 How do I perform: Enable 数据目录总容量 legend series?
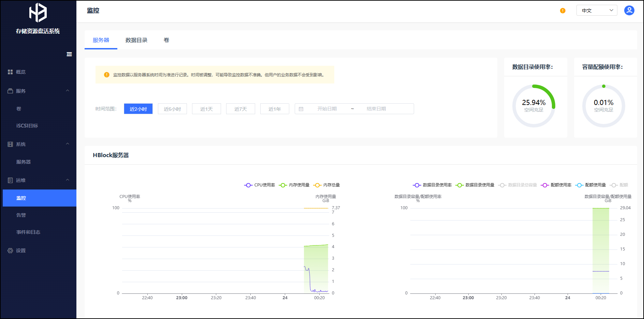coord(517,185)
